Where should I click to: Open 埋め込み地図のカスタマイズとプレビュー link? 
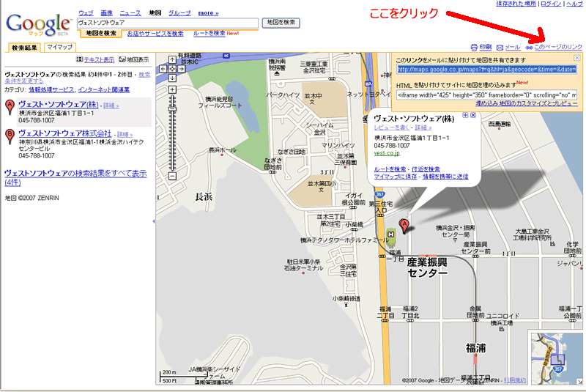[x=527, y=103]
